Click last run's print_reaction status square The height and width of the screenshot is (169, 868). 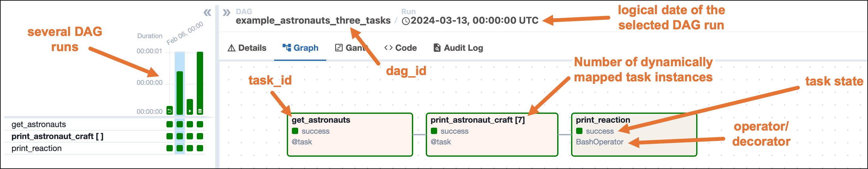(x=200, y=149)
